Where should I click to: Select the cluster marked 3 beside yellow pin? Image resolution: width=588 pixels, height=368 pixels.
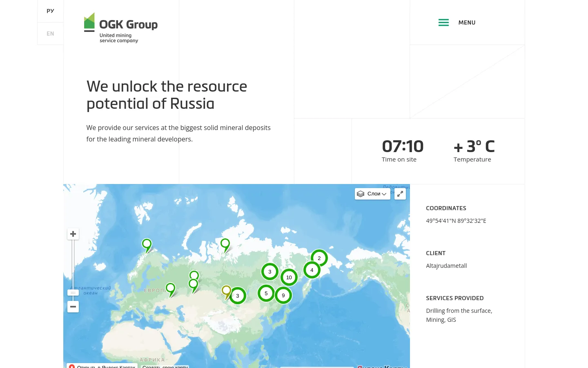coord(238,296)
